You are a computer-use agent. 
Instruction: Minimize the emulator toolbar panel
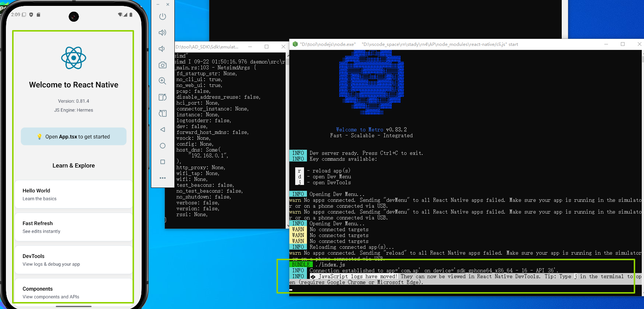tap(158, 4)
